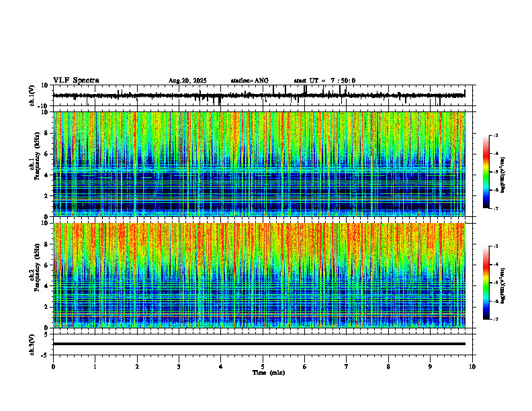Click the log(PSD) label beside ch.2 color bar
The width and height of the screenshot is (532, 411).
(x=503, y=285)
